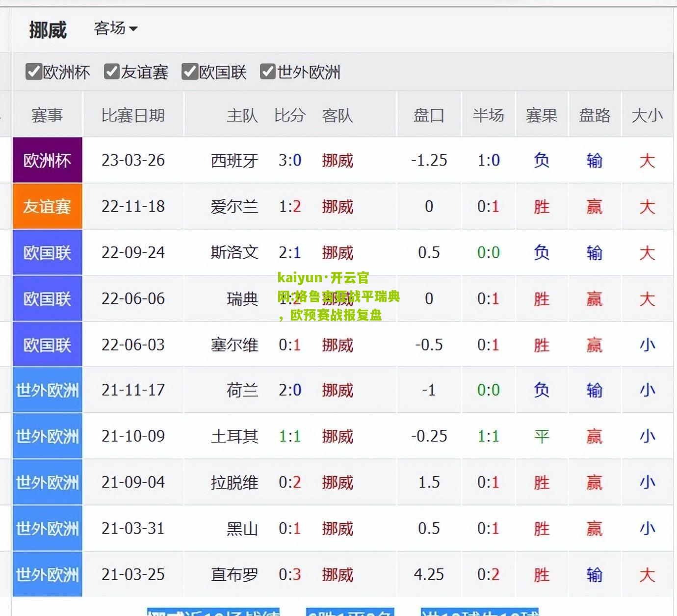The width and height of the screenshot is (677, 616).
Task: Click 世外欧洲 tag in the 21-03-25 row
Action: point(47,574)
